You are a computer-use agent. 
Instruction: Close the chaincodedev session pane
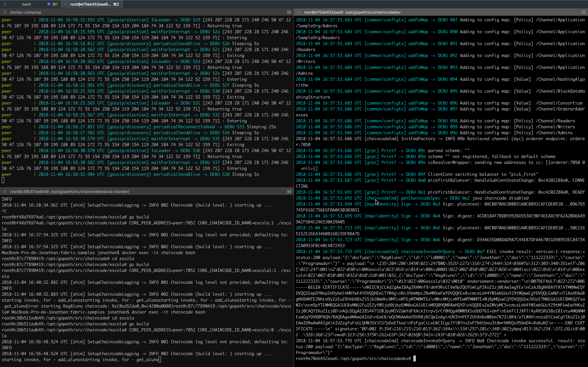click(x=299, y=12)
